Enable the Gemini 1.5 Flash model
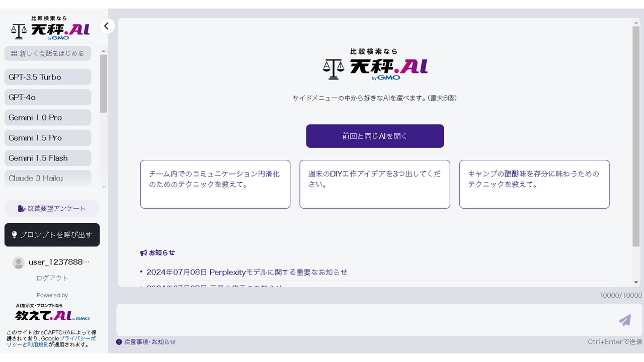This screenshot has width=644, height=362. [x=47, y=157]
